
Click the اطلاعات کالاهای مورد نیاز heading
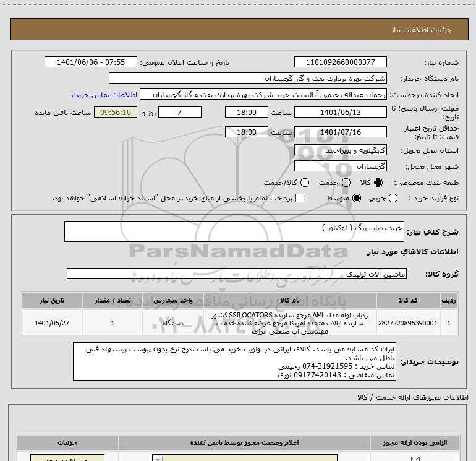413,252
